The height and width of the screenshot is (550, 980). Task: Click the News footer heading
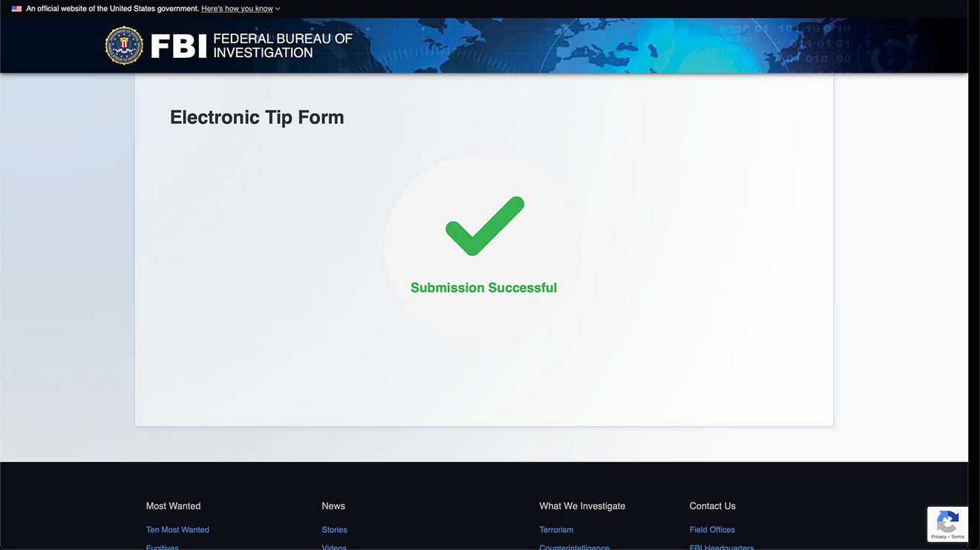[x=333, y=506]
